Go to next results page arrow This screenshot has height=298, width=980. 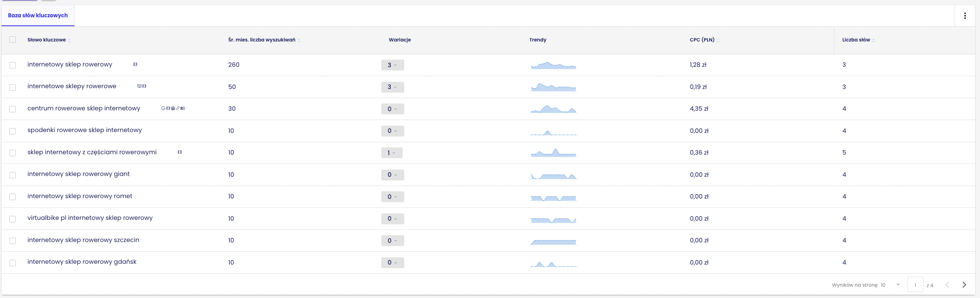964,285
